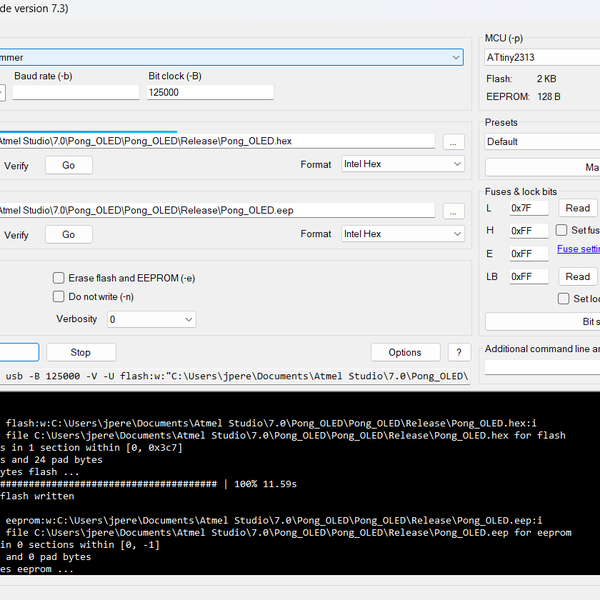Click the Bit clock input field
Screen dimensions: 600x600
(210, 92)
